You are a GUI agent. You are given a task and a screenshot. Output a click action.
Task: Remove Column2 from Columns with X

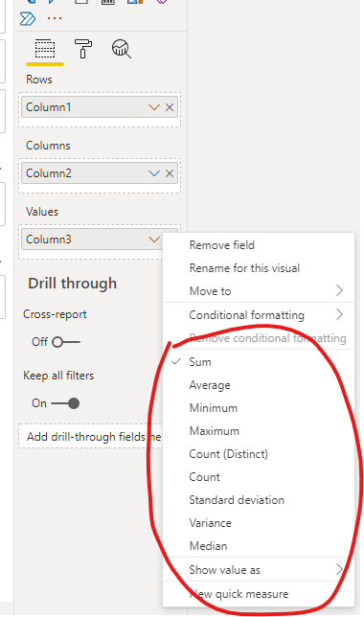pyautogui.click(x=170, y=173)
